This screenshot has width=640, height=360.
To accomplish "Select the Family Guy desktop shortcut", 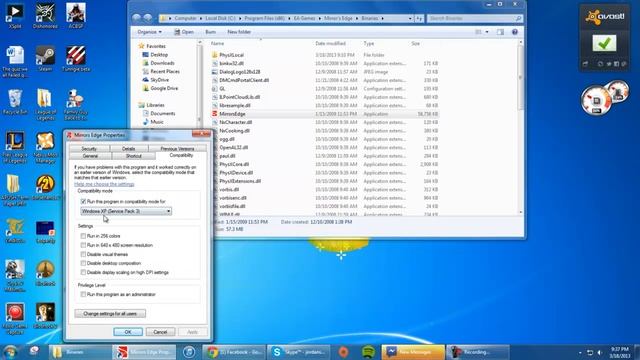I will coord(76,104).
